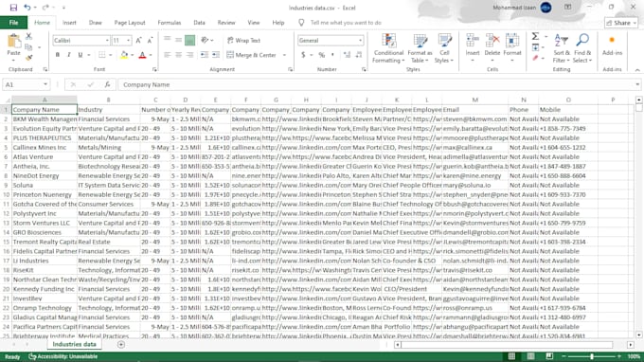This screenshot has height=362, width=644.
Task: Select the Industries data sheet tab
Action: (x=74, y=344)
